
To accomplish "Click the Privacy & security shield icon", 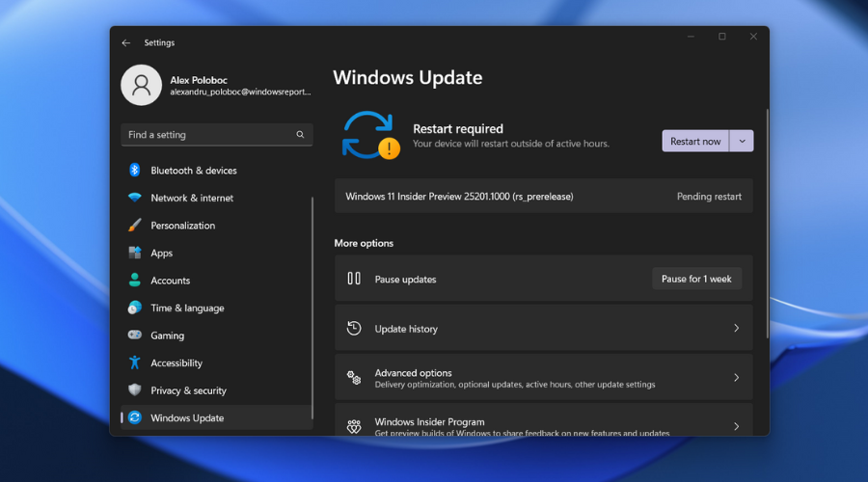I will [x=134, y=389].
